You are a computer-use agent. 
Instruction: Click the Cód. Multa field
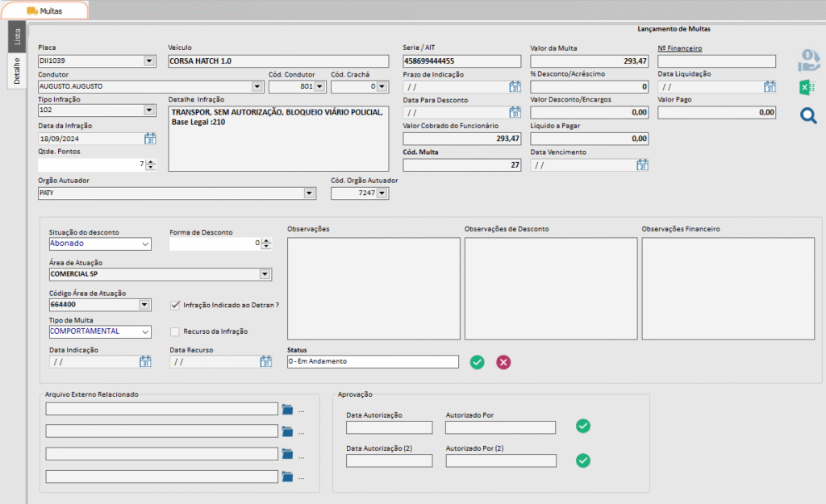coord(462,165)
